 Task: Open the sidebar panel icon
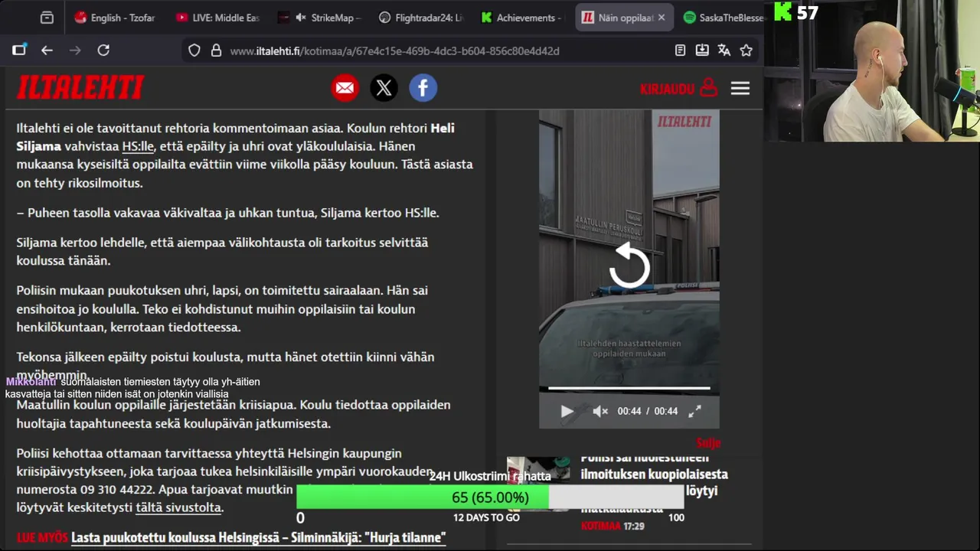19,51
